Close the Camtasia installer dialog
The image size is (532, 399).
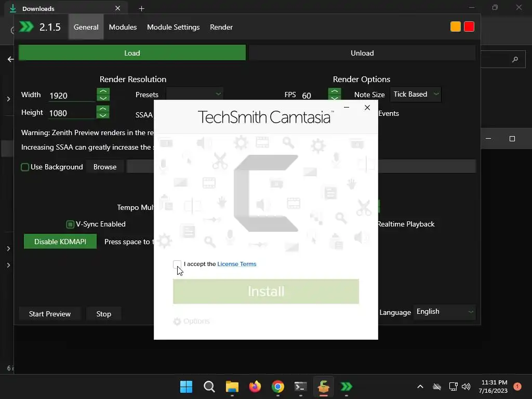(x=367, y=108)
